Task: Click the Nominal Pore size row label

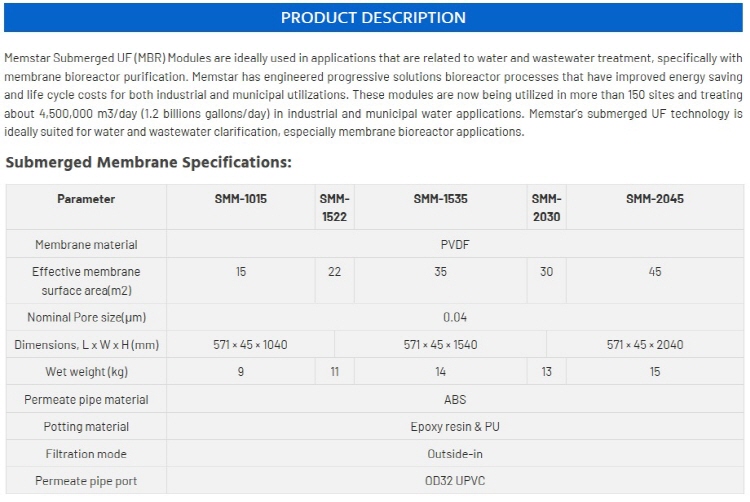Action: click(86, 317)
